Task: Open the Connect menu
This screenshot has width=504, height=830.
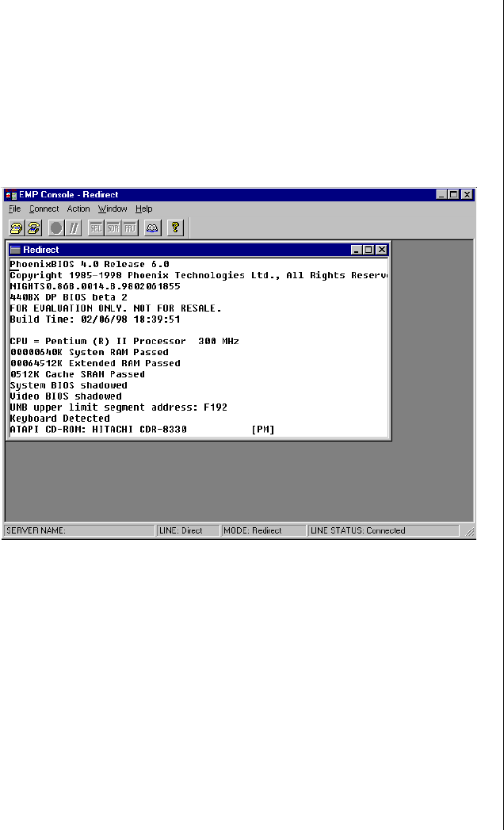Action: (x=44, y=209)
